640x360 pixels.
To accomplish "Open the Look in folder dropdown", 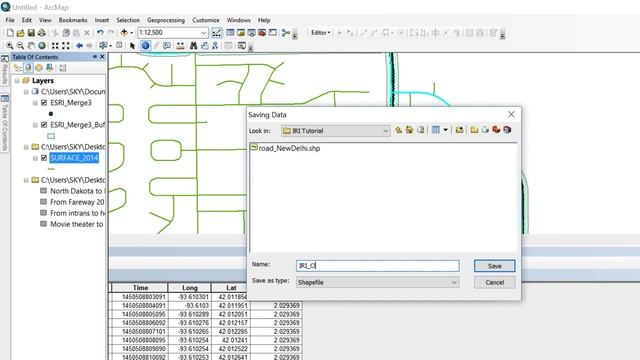I will (x=385, y=131).
